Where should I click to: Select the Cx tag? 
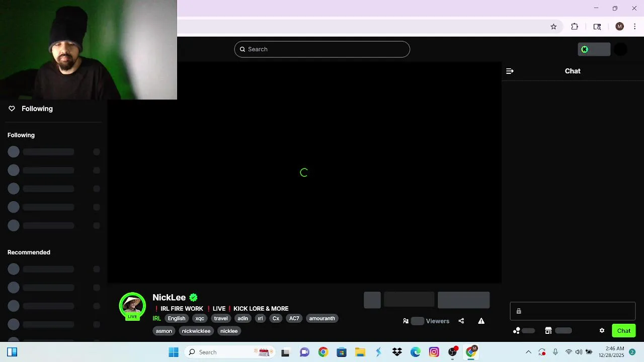point(276,318)
